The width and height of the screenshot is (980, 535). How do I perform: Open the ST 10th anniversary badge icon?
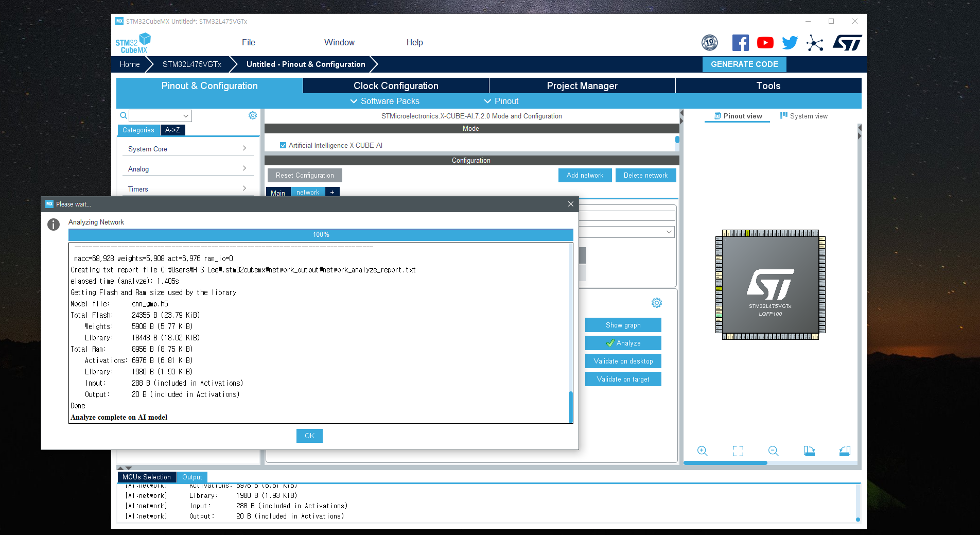(x=710, y=43)
